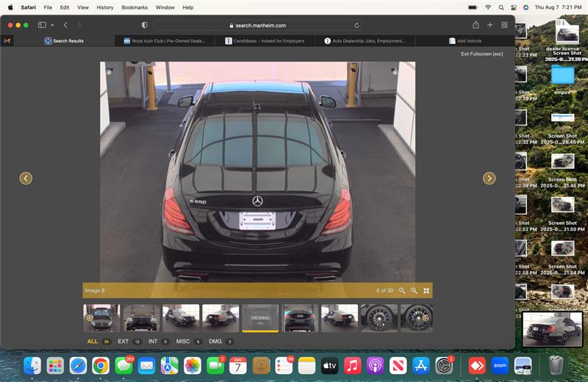Open the Edit menu
The image size is (588, 382).
(x=65, y=7)
